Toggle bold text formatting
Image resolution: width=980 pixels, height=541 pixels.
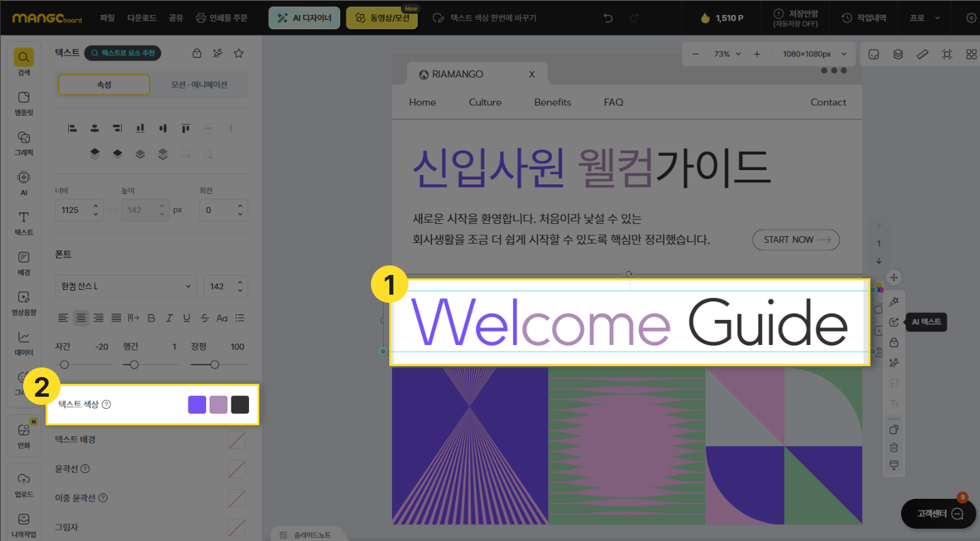point(151,318)
